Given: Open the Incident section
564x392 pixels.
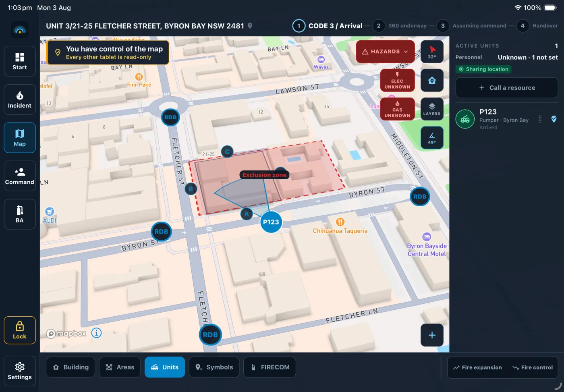Looking at the screenshot, I should point(20,100).
